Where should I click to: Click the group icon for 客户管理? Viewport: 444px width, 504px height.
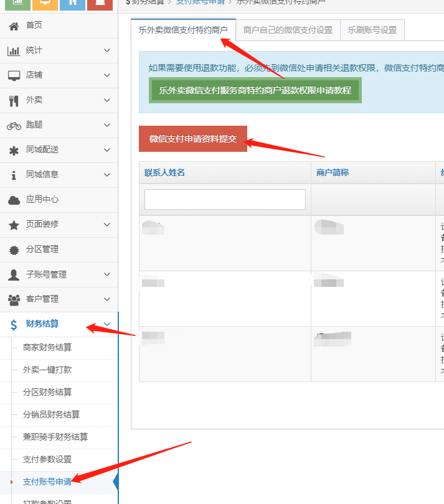coord(14,299)
